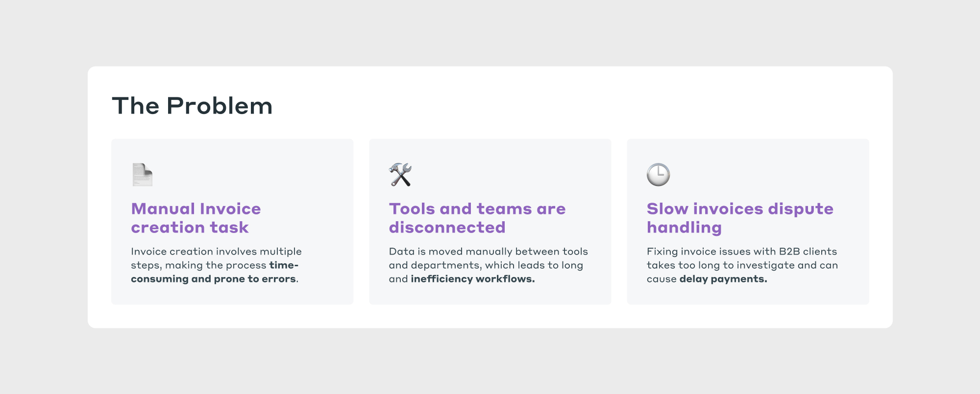Click "Slow invoices dispute handling" title
Screen dimensions: 980x394
740,218
